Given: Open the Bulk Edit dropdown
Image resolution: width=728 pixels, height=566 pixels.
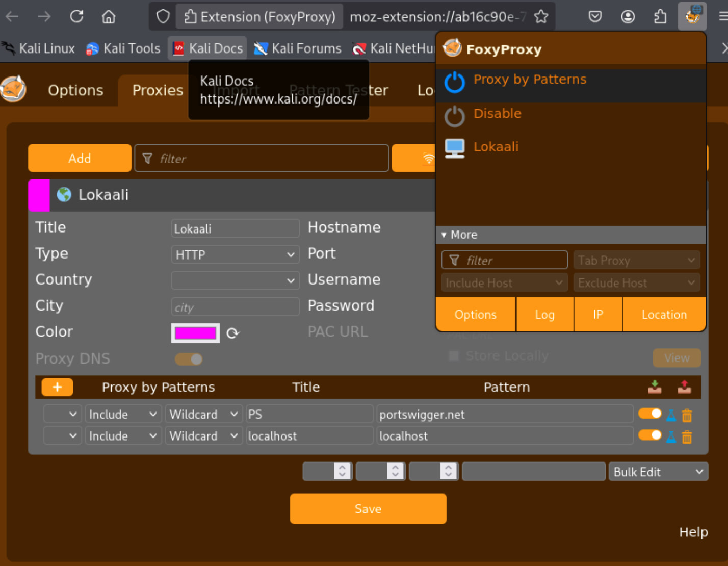Looking at the screenshot, I should (x=658, y=472).
